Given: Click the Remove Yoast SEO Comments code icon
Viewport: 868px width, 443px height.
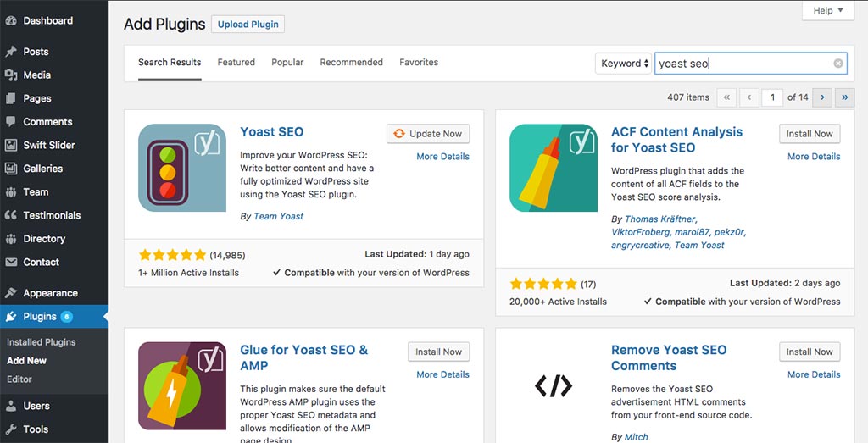Looking at the screenshot, I should 554,385.
